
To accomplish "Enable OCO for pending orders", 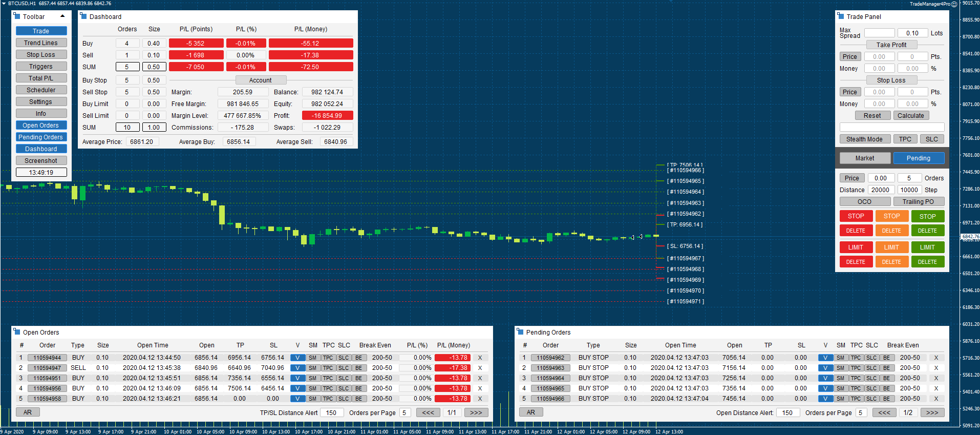I will coord(864,202).
